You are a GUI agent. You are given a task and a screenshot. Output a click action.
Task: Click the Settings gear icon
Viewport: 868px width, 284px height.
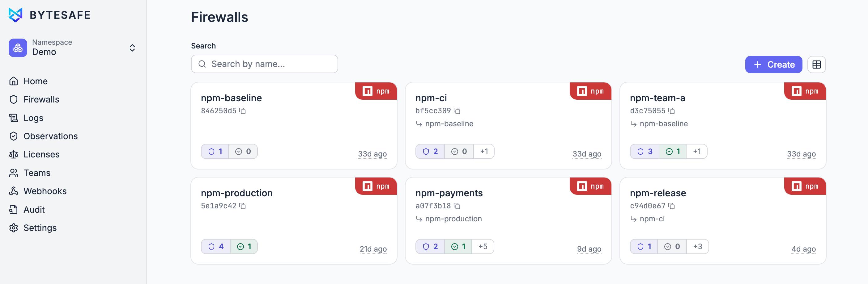(x=14, y=228)
